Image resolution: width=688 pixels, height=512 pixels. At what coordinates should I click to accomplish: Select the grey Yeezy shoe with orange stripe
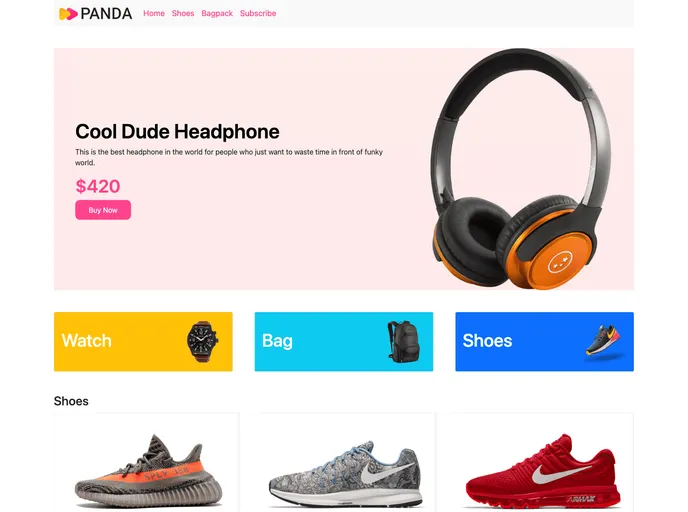pyautogui.click(x=148, y=470)
